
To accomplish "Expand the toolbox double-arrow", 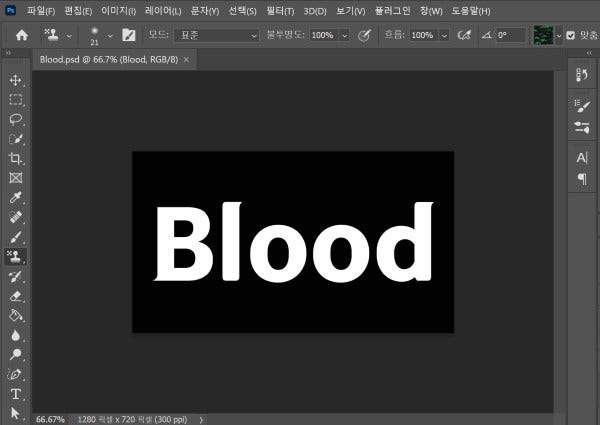I will pos(8,53).
